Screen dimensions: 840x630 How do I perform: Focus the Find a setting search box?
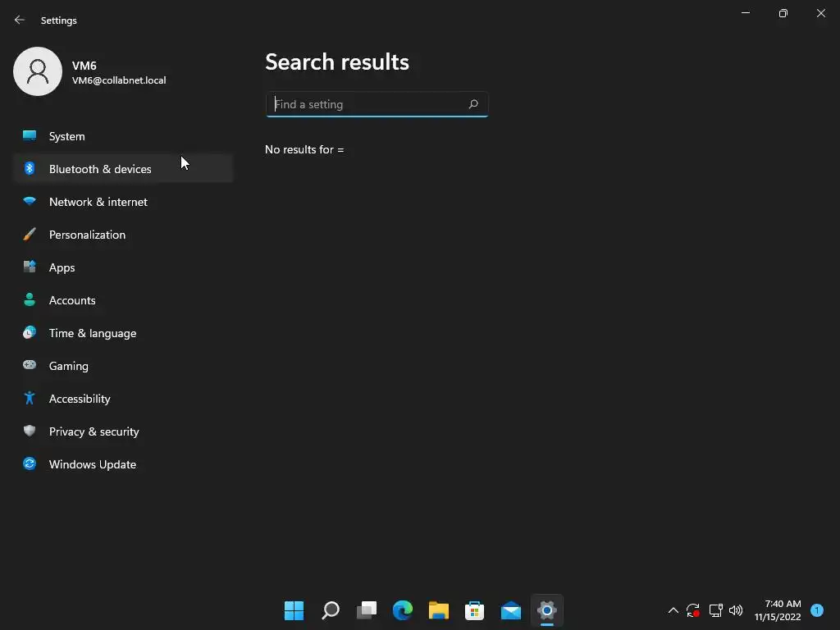377,104
